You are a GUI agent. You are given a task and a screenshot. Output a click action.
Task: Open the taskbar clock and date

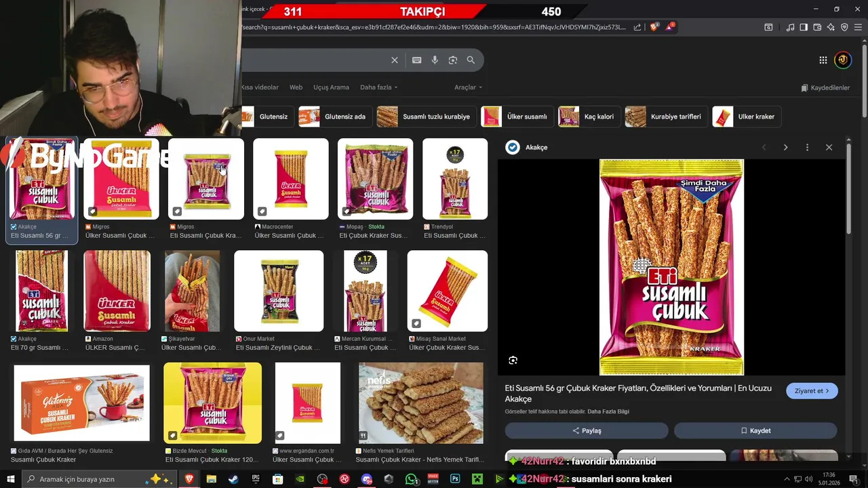tap(829, 479)
